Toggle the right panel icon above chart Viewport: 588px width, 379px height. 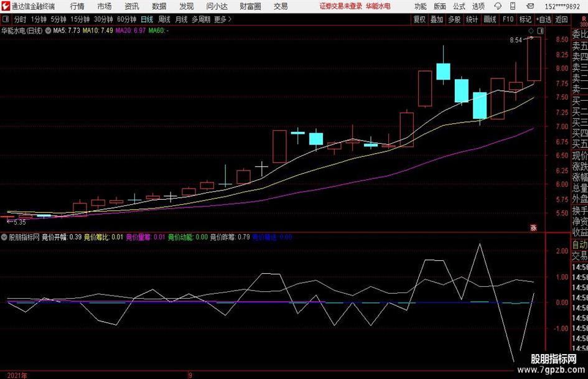click(x=540, y=30)
